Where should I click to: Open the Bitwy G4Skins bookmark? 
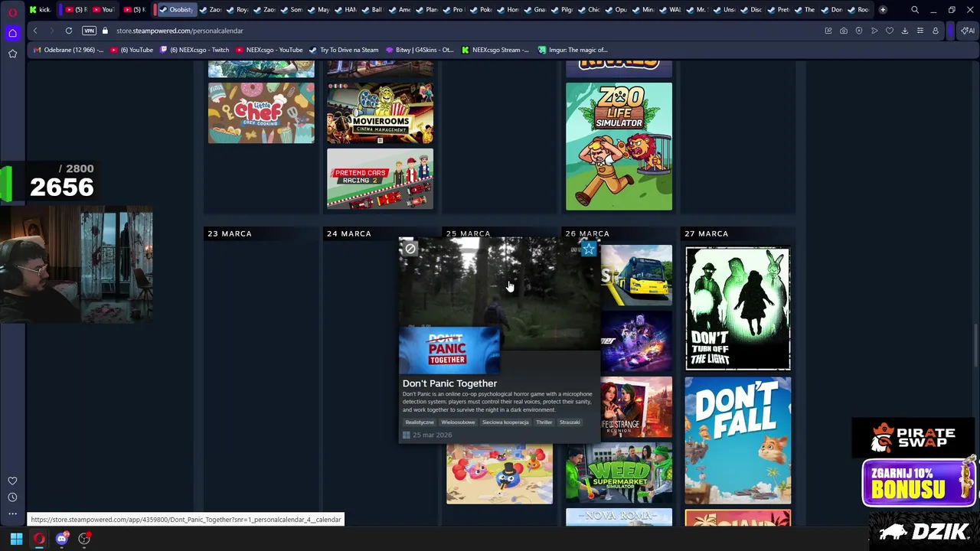(420, 50)
